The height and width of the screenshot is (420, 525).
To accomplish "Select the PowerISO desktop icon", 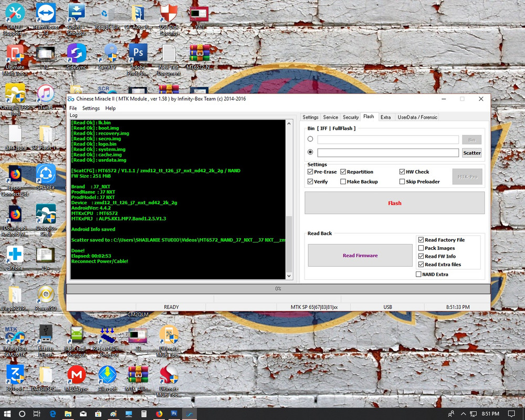I will [x=46, y=298].
